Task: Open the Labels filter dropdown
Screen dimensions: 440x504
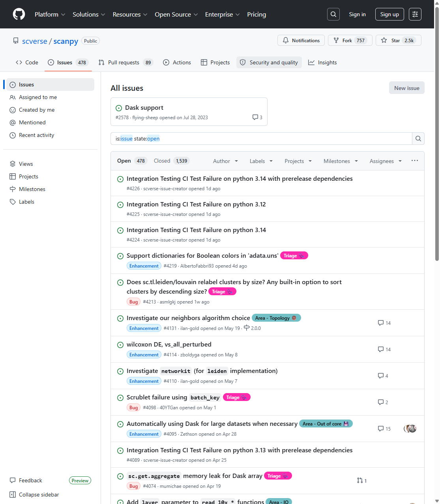Action: click(261, 161)
